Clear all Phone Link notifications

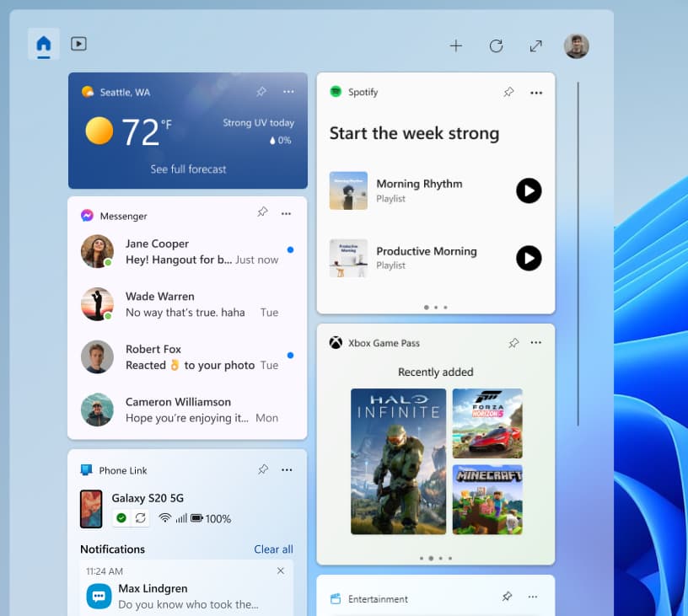pos(273,549)
